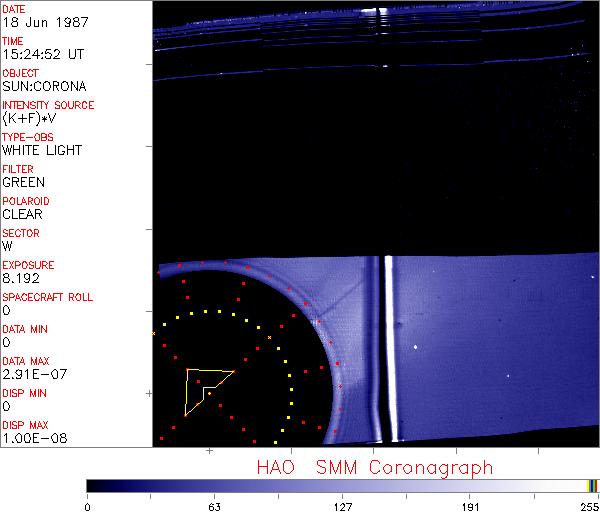The image size is (600, 512).
Task: Click the SECTOR label in the left panel
Action: coord(20,233)
